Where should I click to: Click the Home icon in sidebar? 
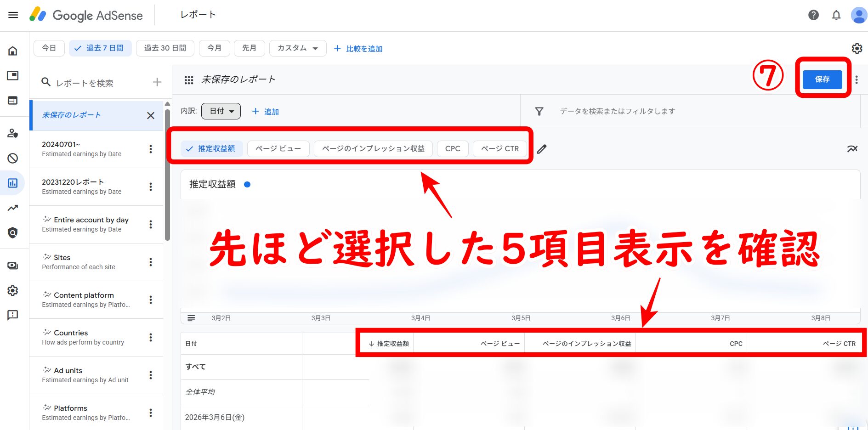(x=13, y=51)
